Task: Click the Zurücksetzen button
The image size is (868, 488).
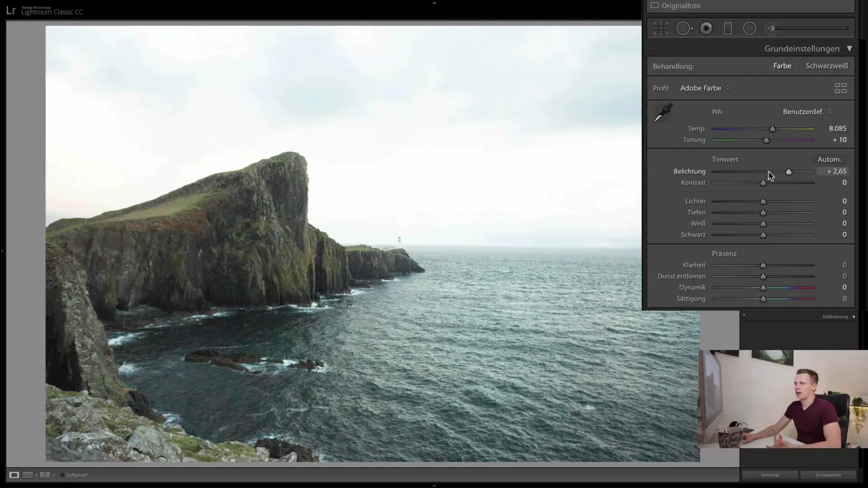Action: click(x=828, y=475)
